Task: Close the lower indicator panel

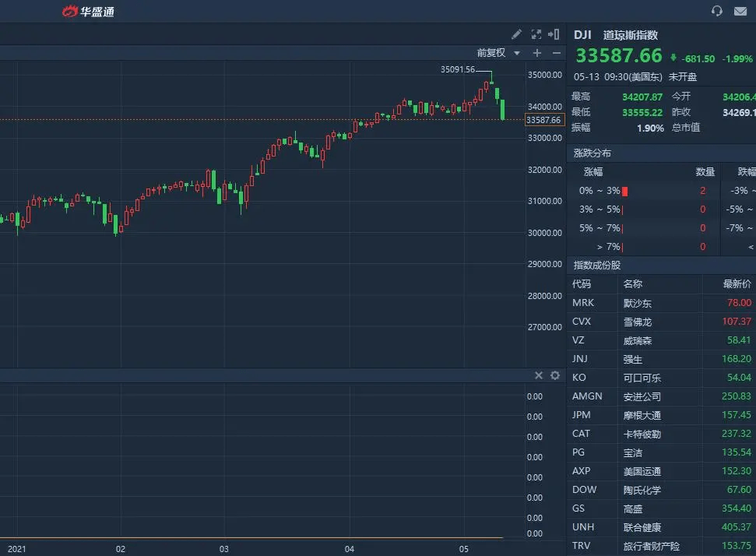Action: 539,375
